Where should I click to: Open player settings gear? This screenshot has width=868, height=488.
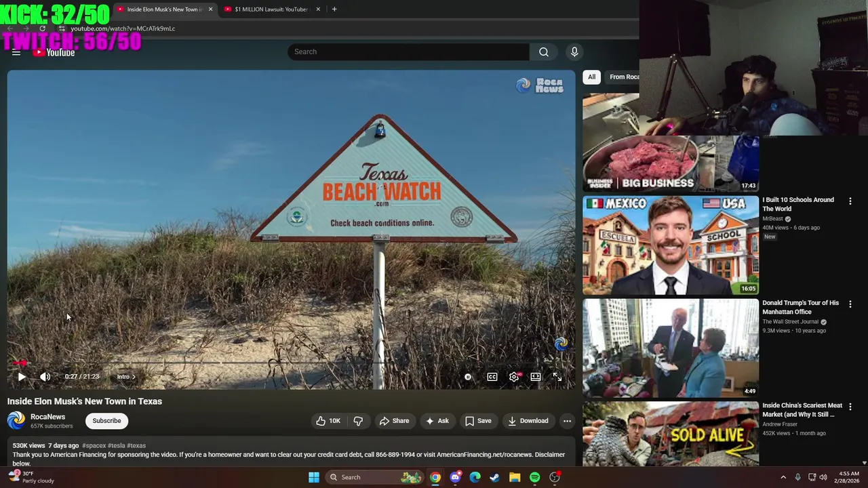[514, 377]
